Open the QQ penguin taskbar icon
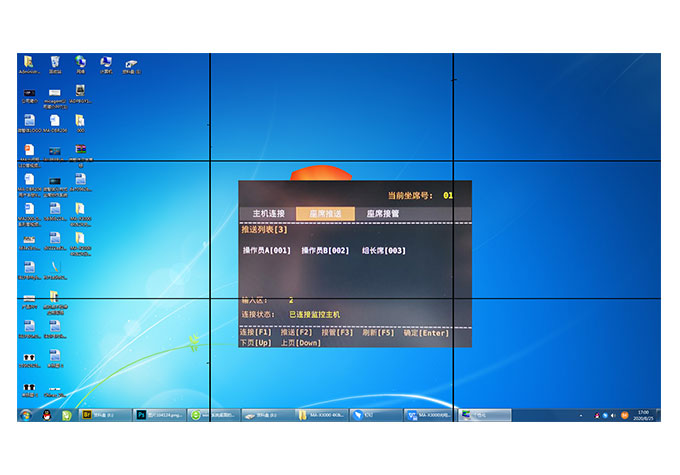680x475 pixels. point(47,415)
